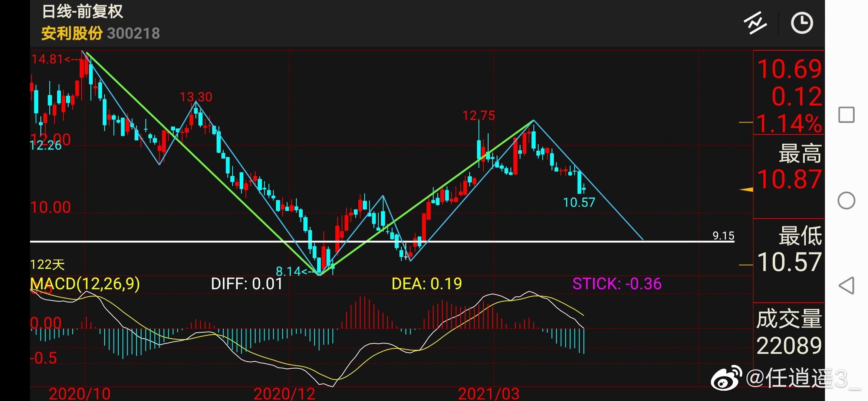Viewport: 868px width, 401px height.
Task: Tap the current price 10.69
Action: [789, 69]
